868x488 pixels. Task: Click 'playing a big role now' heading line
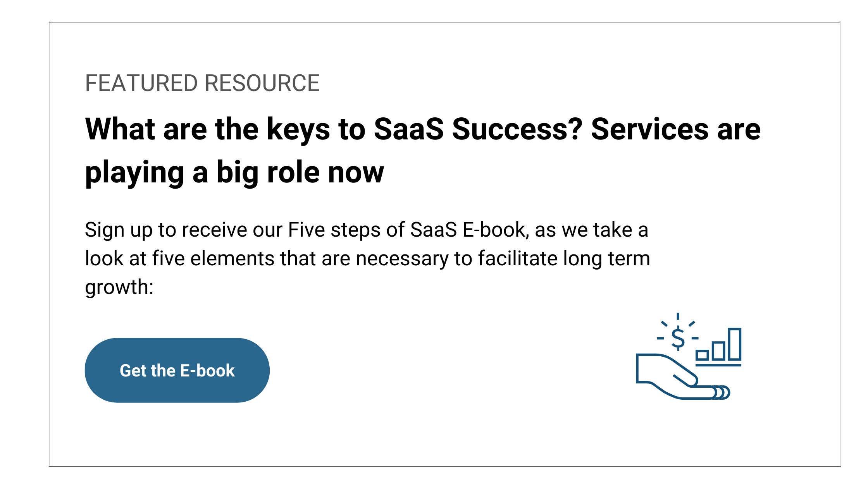point(234,173)
